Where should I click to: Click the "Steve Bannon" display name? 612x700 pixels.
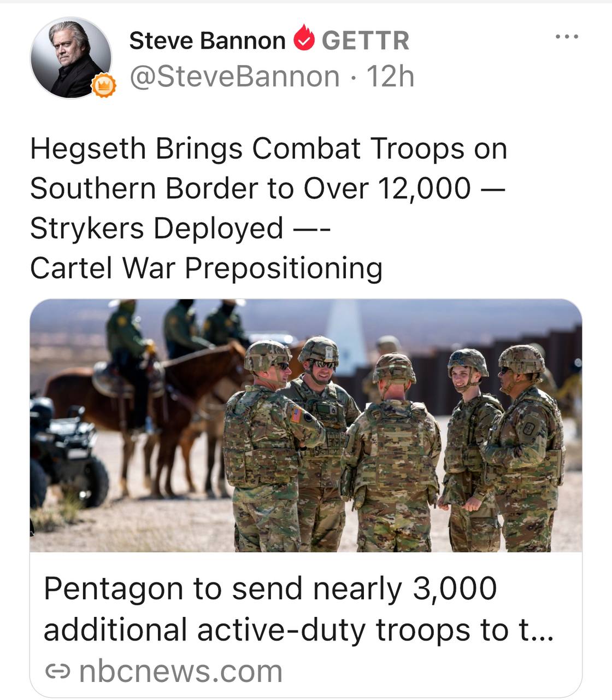point(207,40)
